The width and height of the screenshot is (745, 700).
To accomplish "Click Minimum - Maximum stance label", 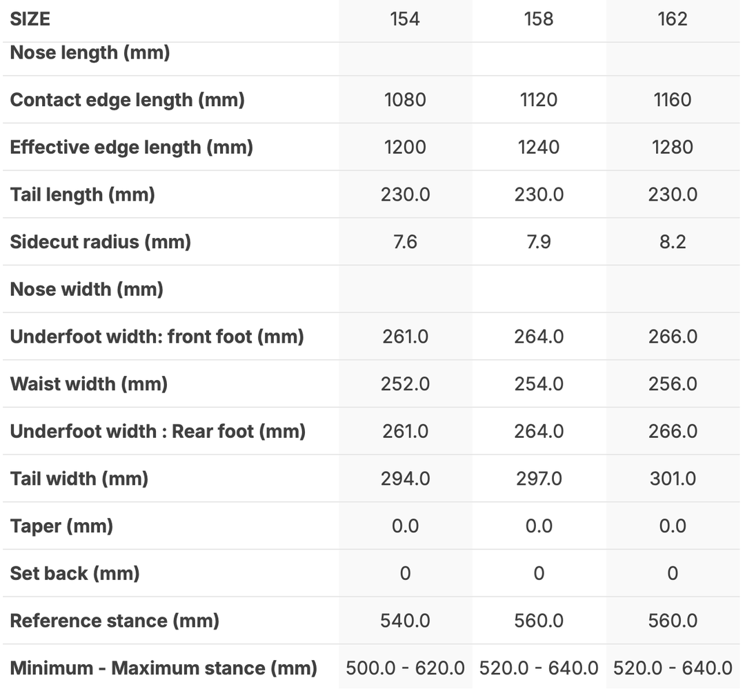I will 163,668.
